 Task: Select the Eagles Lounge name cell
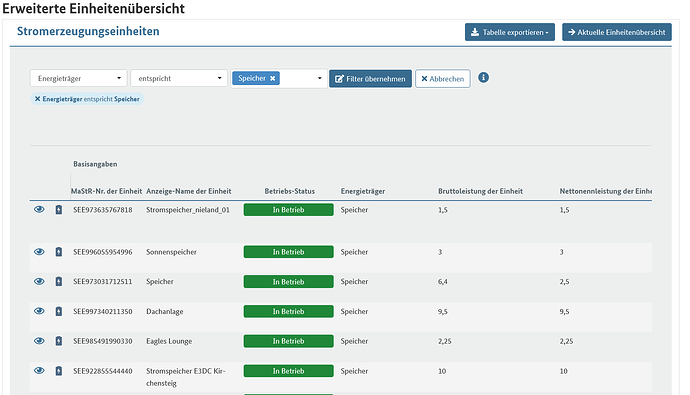pyautogui.click(x=169, y=341)
